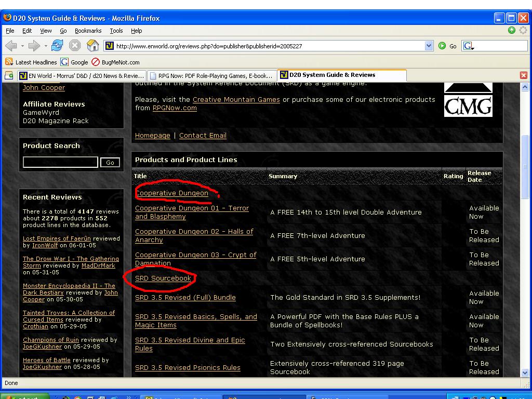Open the BugMeNot.com bookmark icon
The height and width of the screenshot is (399, 532).
96,62
